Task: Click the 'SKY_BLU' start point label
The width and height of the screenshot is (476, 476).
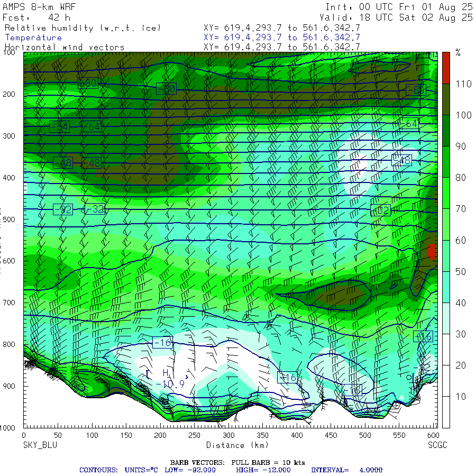Action: 40,445
